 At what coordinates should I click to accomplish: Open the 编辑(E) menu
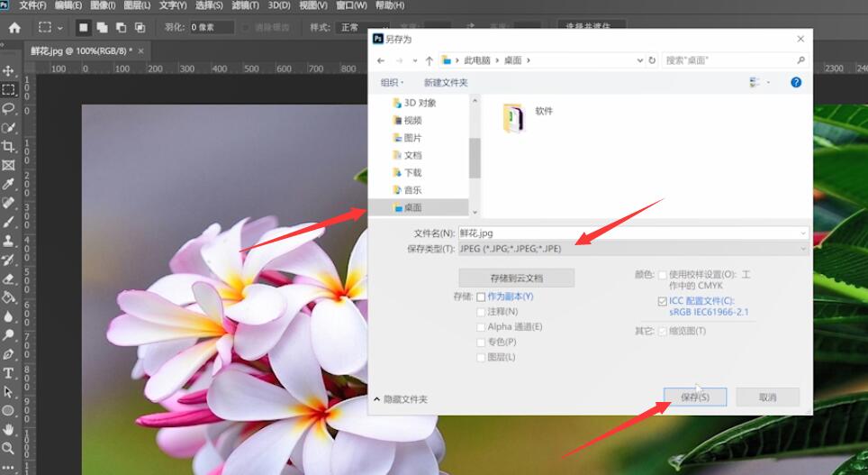pos(68,5)
